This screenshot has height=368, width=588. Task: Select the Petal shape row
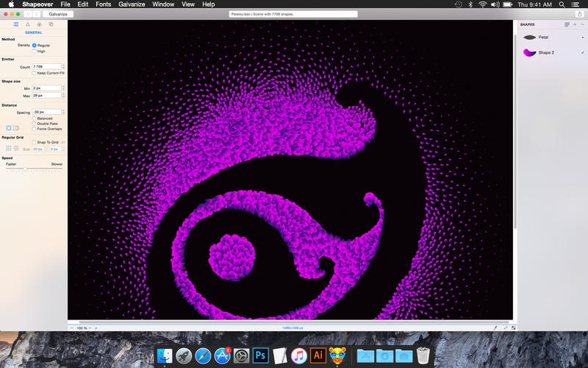click(x=554, y=38)
